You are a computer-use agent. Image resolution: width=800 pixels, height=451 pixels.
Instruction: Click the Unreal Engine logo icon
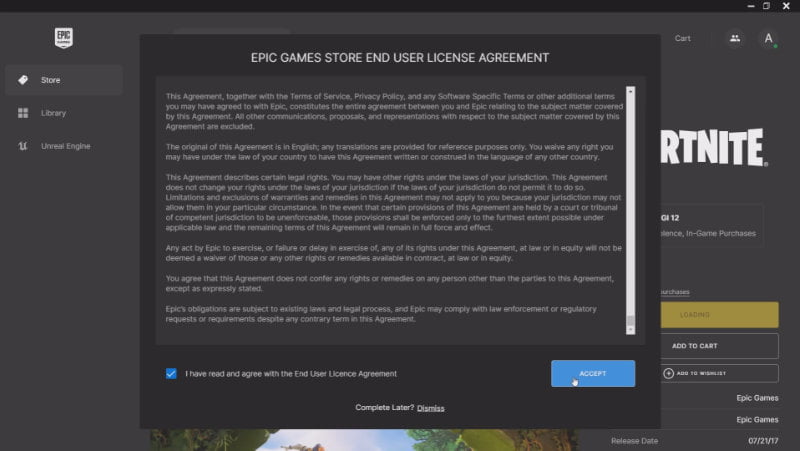[x=23, y=146]
